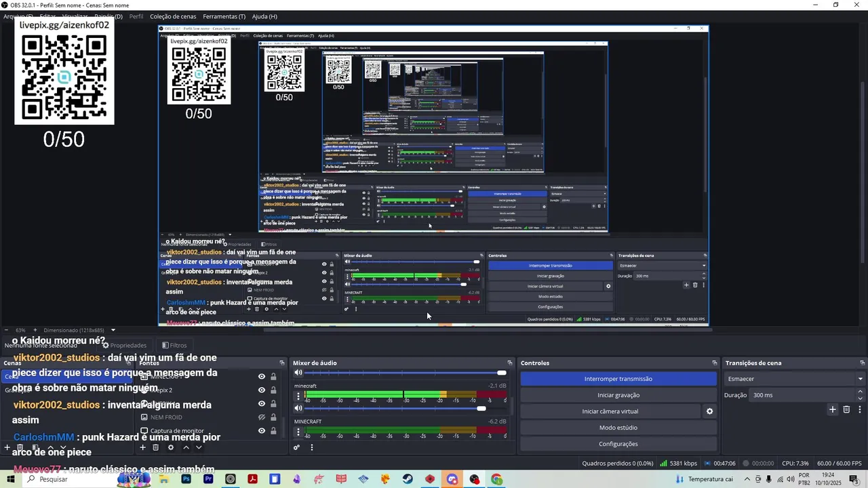Remove selected source with Fontes trash icon

pos(155,447)
